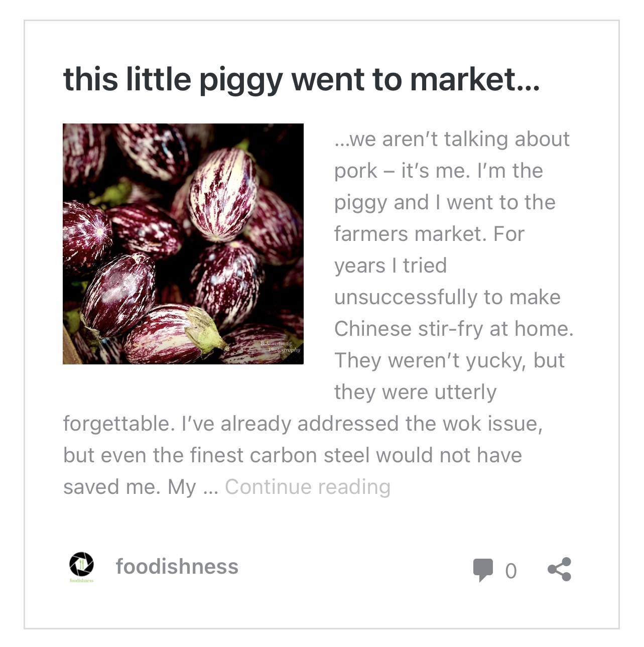
Task: Click the ellipsis before "Continue reading"
Action: (211, 488)
